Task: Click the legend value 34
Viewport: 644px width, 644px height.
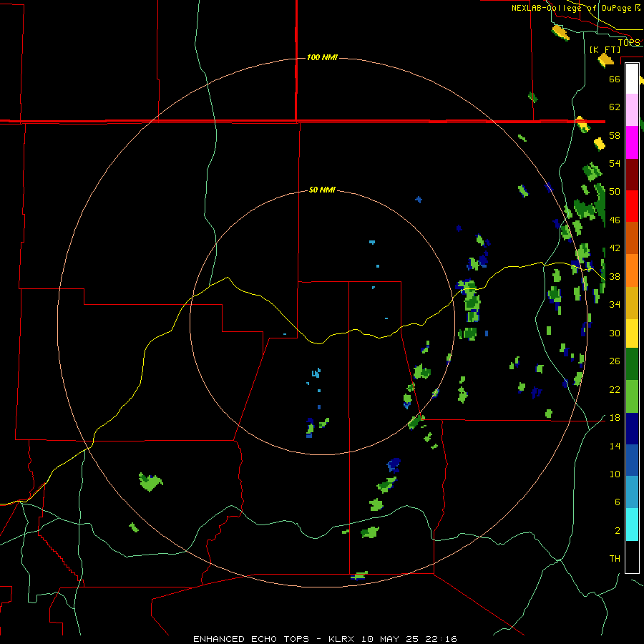Action: coord(615,305)
